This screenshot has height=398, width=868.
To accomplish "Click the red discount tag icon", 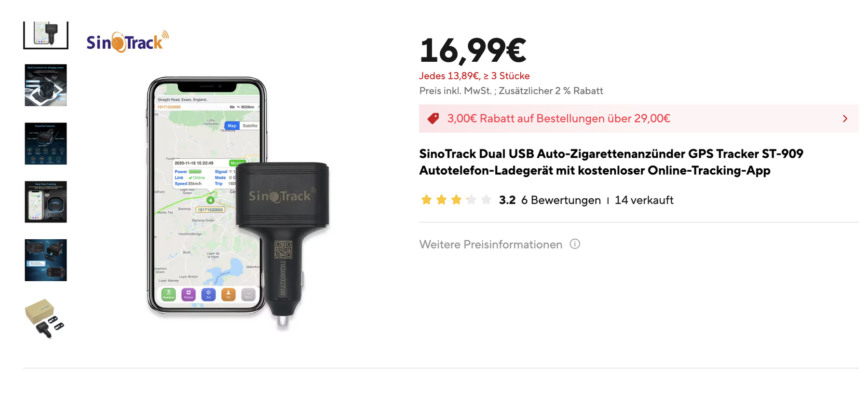I will coord(433,119).
